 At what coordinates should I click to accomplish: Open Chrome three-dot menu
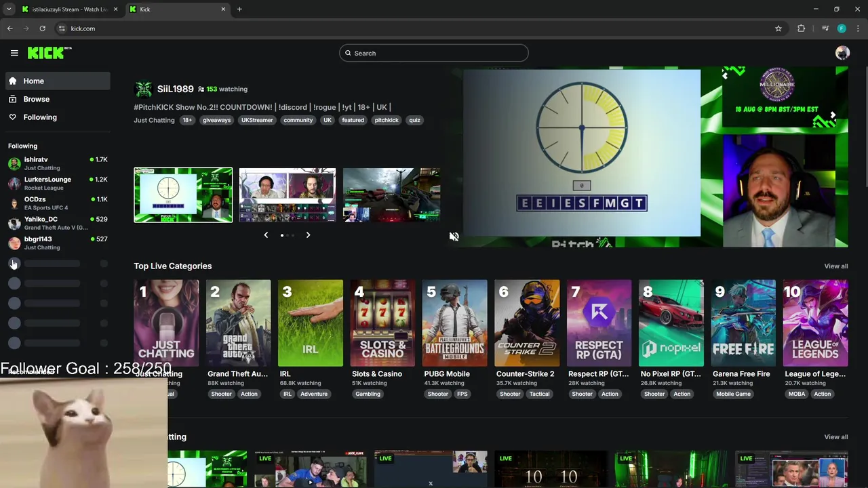pos(858,28)
